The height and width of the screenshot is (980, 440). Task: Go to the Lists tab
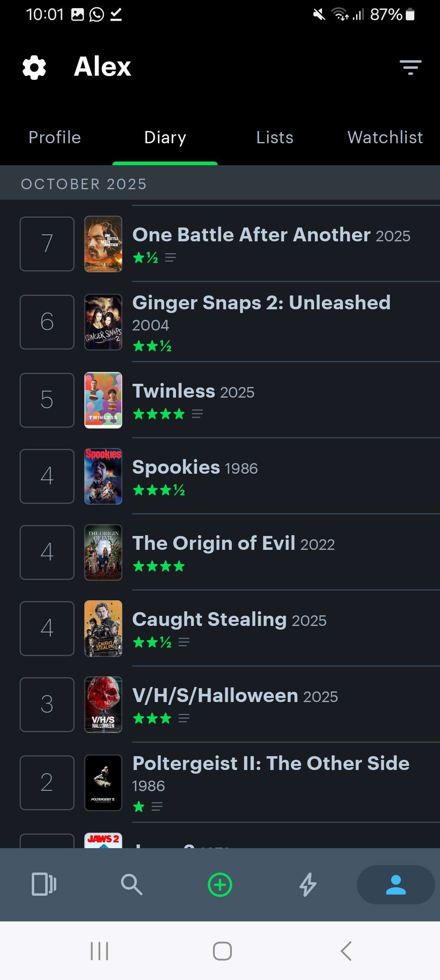tap(275, 138)
